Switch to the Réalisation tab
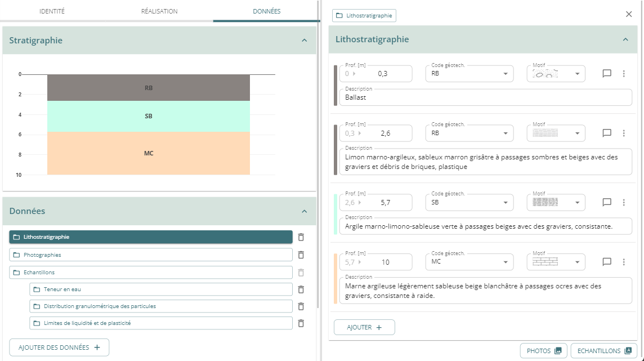The height and width of the screenshot is (361, 644). pyautogui.click(x=159, y=11)
